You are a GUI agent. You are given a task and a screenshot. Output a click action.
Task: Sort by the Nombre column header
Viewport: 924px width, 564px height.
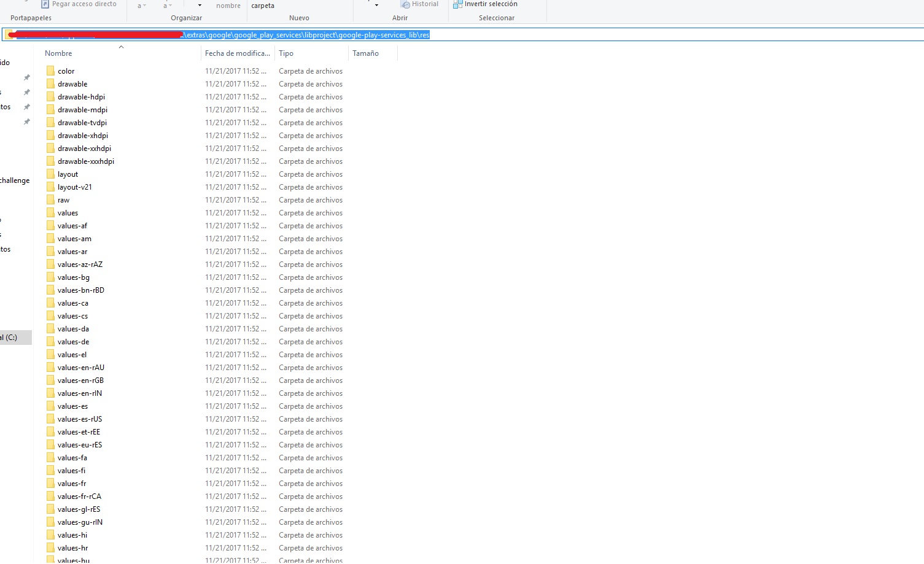(x=58, y=53)
